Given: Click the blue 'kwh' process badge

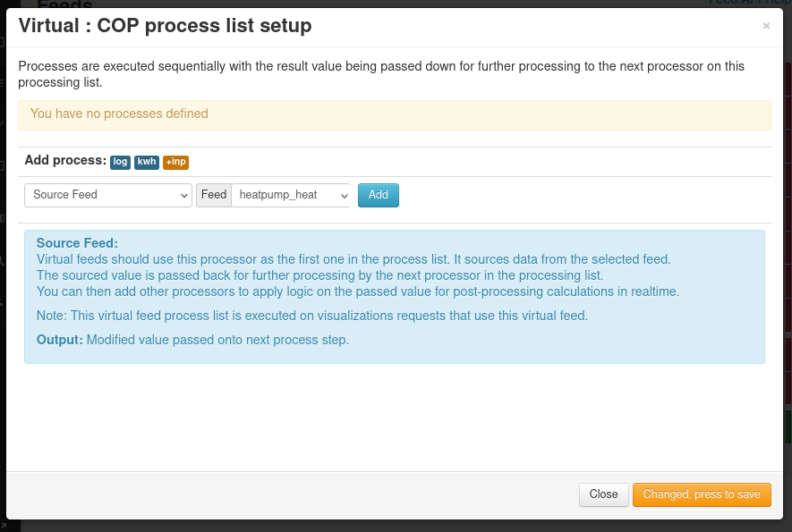Looking at the screenshot, I should [x=147, y=162].
